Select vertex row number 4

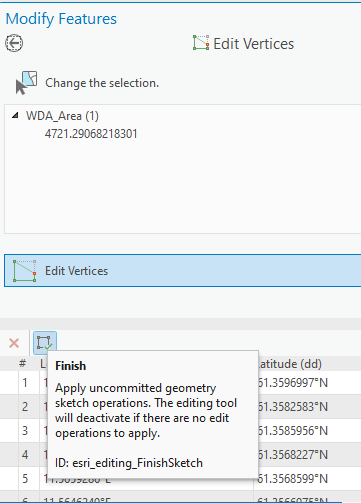click(x=25, y=455)
